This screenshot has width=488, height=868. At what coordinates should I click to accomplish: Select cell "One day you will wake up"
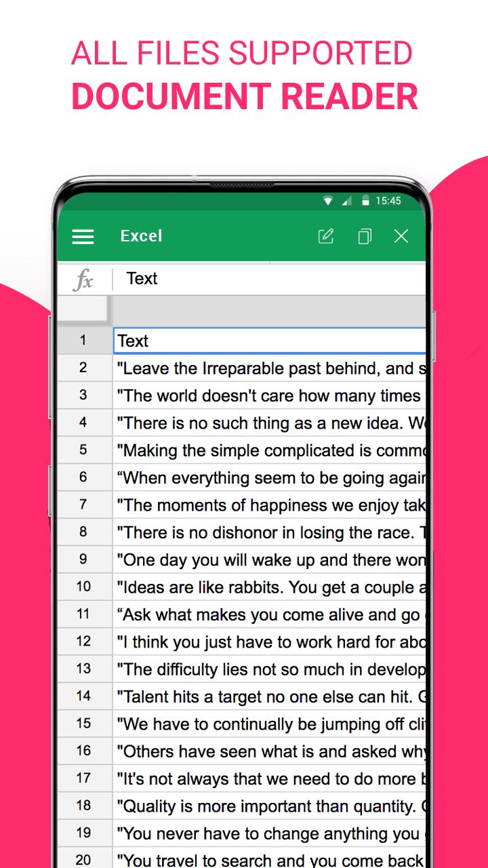click(269, 559)
